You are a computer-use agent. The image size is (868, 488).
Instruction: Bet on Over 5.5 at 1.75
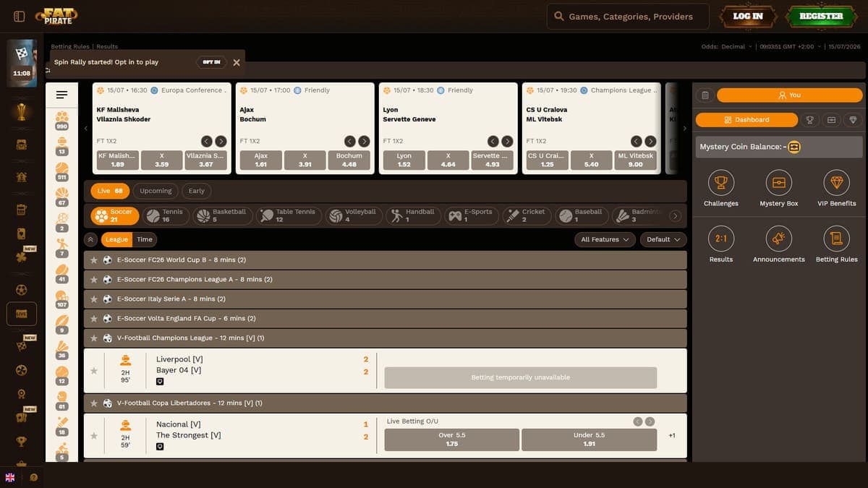click(x=452, y=440)
